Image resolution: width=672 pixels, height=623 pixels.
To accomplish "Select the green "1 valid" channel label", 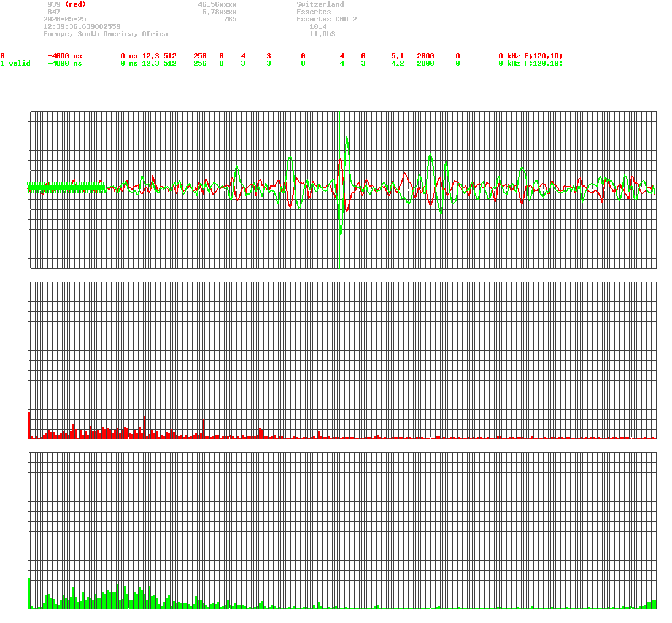I will click(x=15, y=63).
